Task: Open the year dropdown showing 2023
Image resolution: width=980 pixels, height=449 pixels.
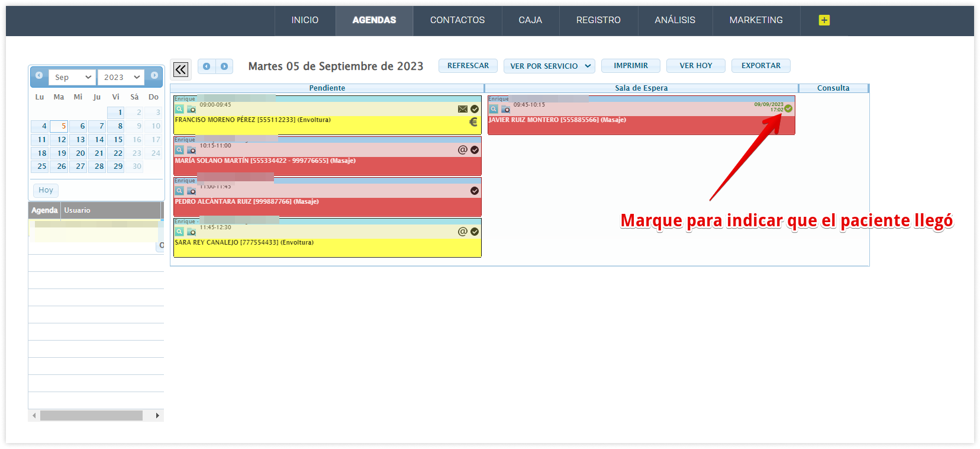Action: pyautogui.click(x=121, y=77)
